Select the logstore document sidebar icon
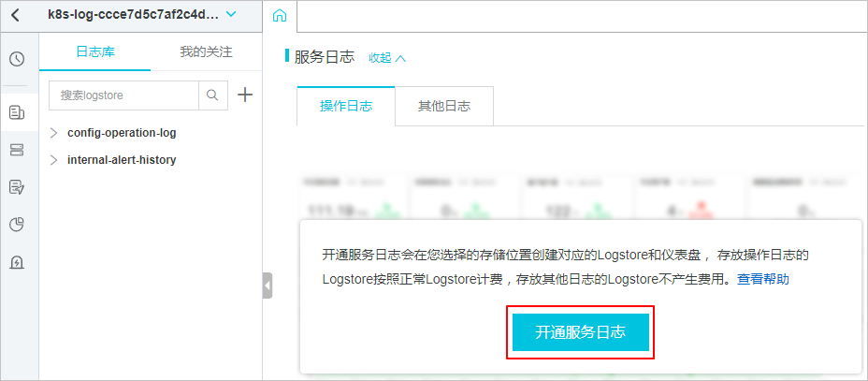Screen dimensions: 868x381 (17, 113)
